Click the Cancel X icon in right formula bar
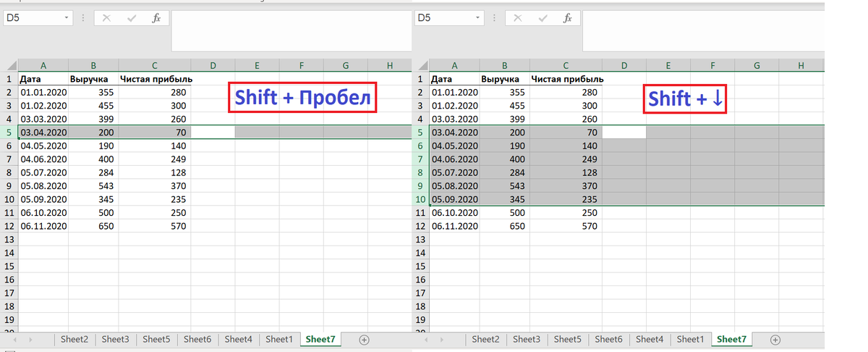This screenshot has width=868, height=352. tap(517, 18)
